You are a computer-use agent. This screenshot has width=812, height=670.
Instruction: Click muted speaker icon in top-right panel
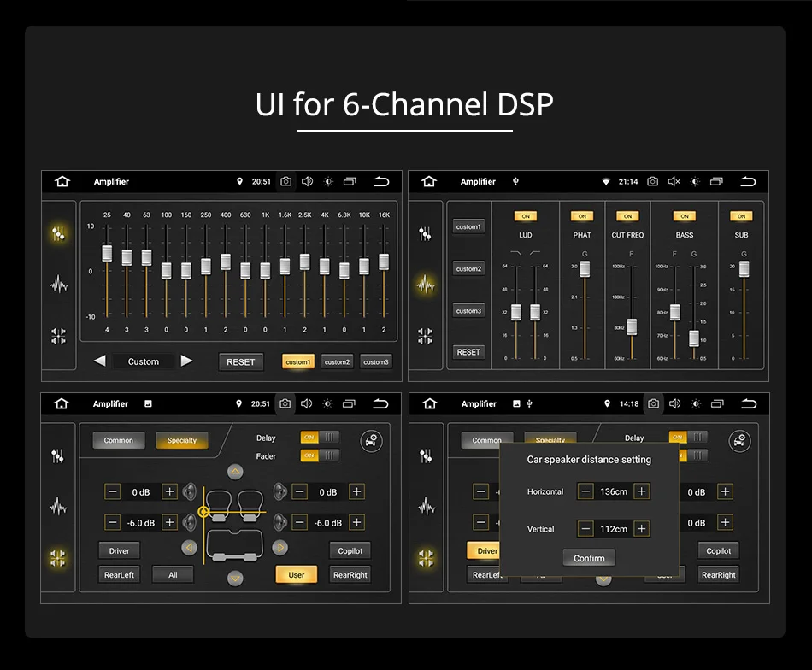(674, 182)
